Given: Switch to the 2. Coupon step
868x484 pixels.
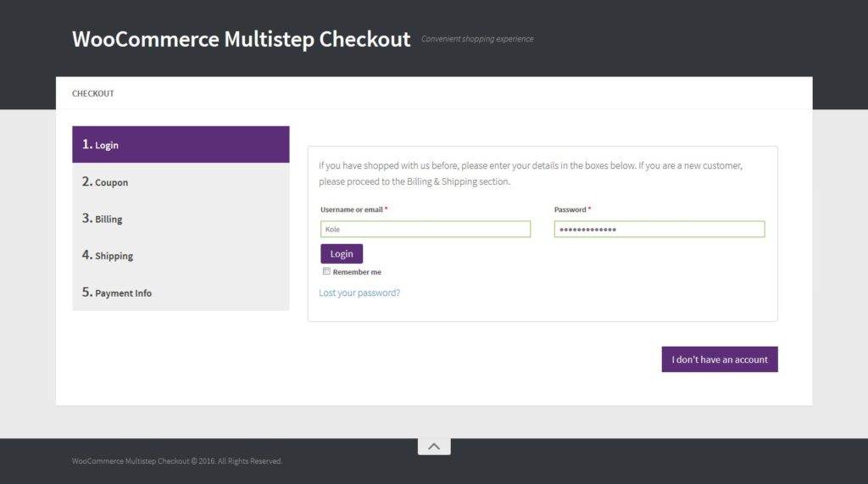Looking at the screenshot, I should (181, 181).
